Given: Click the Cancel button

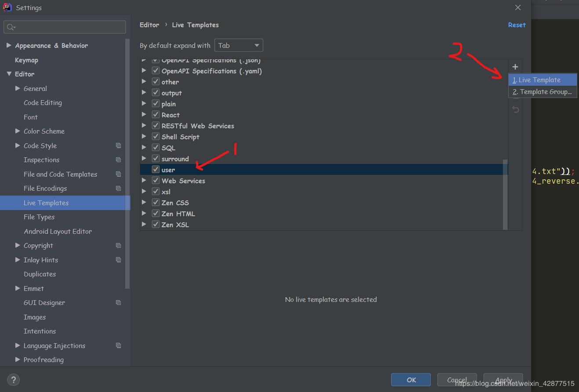Looking at the screenshot, I should click(457, 380).
